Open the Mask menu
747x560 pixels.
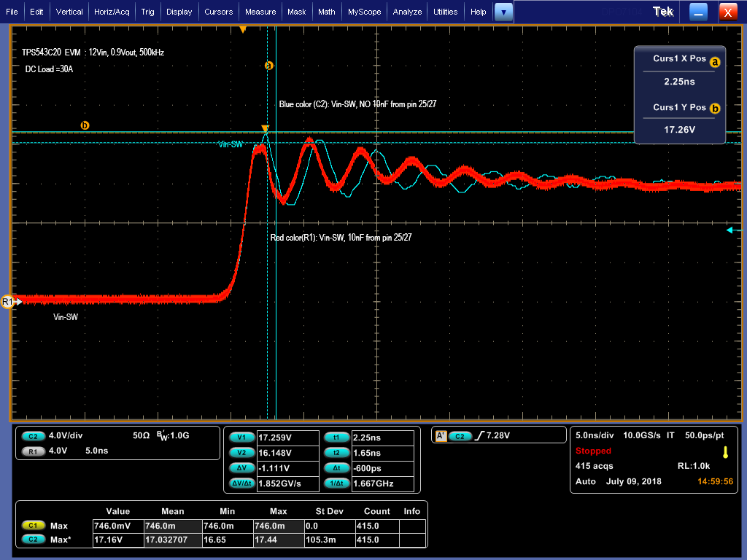[297, 12]
